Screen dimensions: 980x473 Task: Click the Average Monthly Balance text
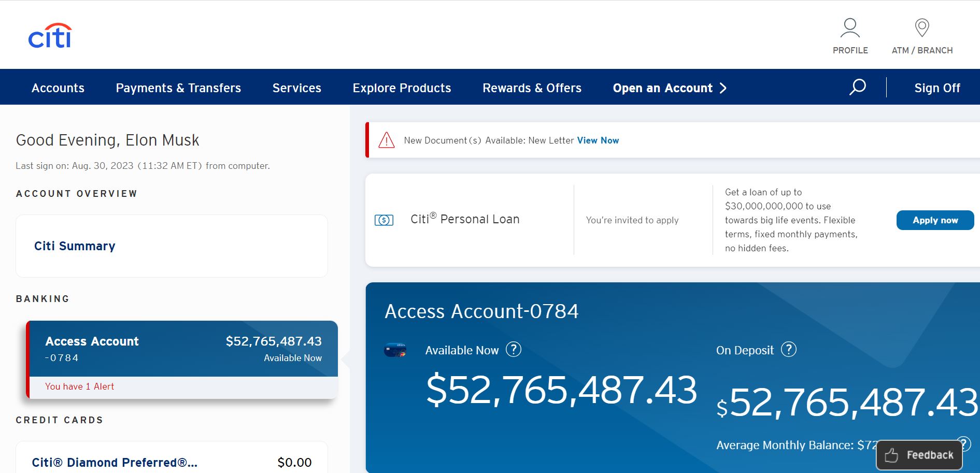coord(797,445)
